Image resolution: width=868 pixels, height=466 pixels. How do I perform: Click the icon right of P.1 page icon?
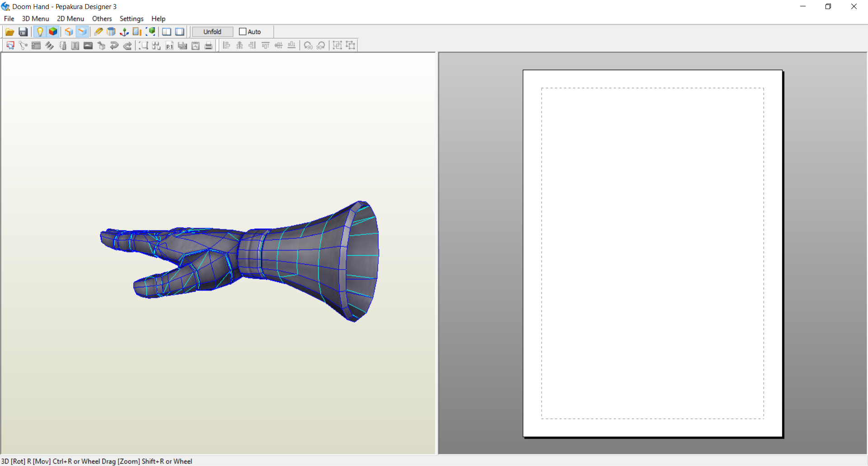tap(183, 45)
